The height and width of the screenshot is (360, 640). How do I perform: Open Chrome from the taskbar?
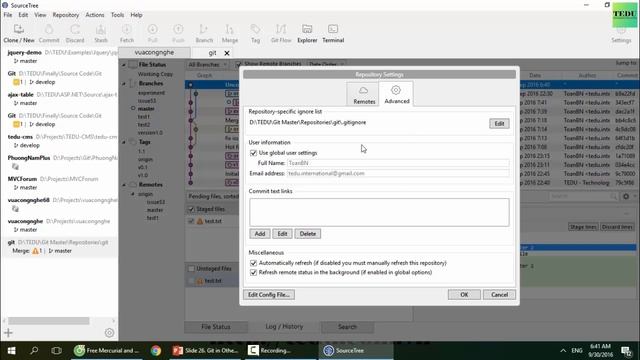156,350
